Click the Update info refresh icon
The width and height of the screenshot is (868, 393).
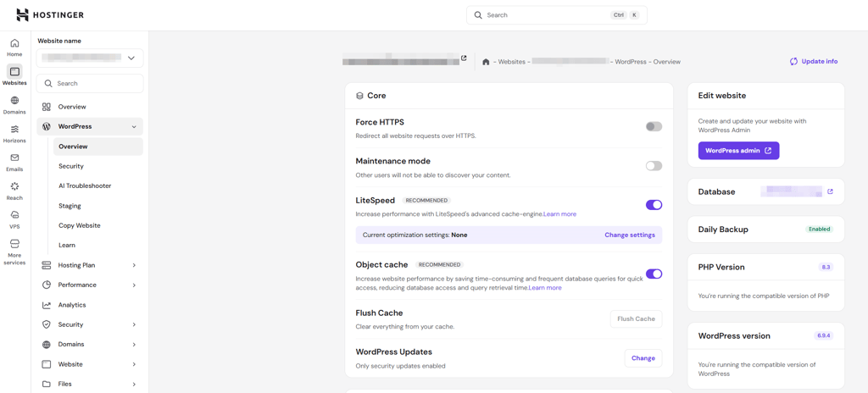(x=793, y=62)
